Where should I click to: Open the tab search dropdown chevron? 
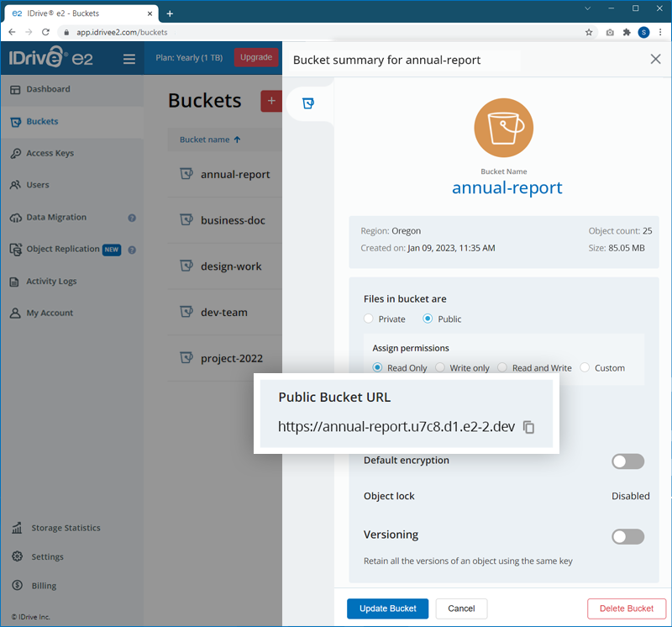[x=587, y=8]
